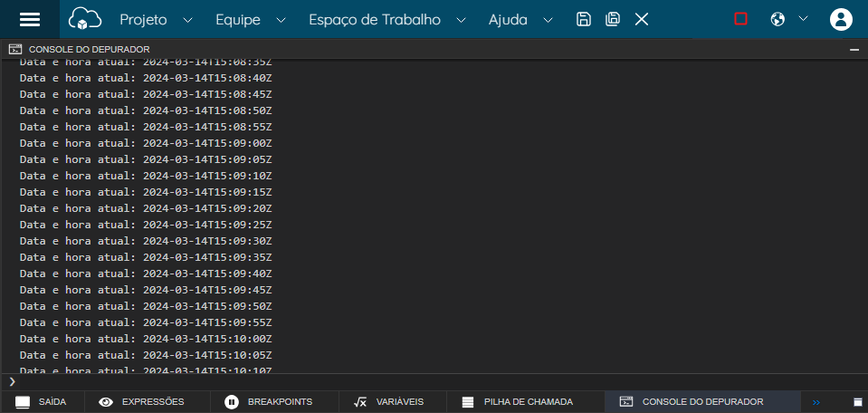Viewport: 868px width, 413px height.
Task: Click log line 2024-03-14T15:09:45Z
Action: point(146,290)
